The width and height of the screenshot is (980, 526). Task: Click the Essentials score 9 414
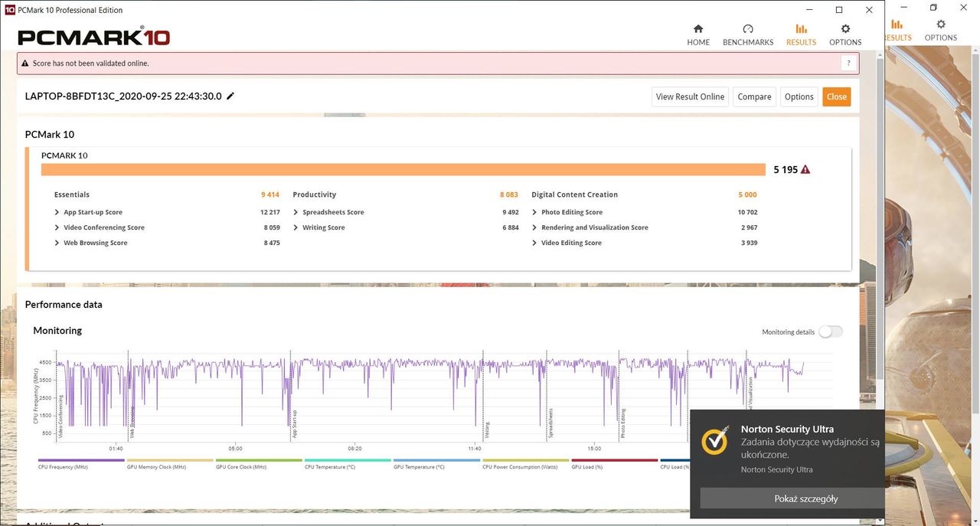pos(270,194)
